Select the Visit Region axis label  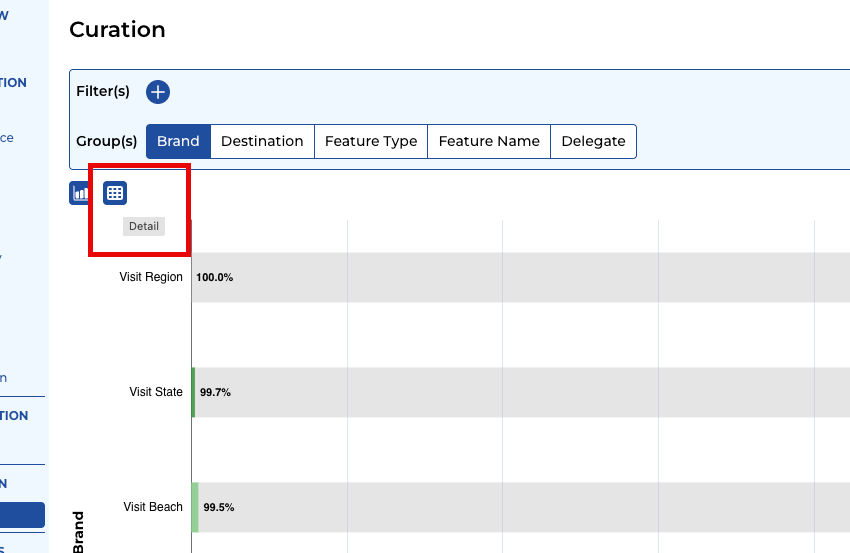click(150, 277)
